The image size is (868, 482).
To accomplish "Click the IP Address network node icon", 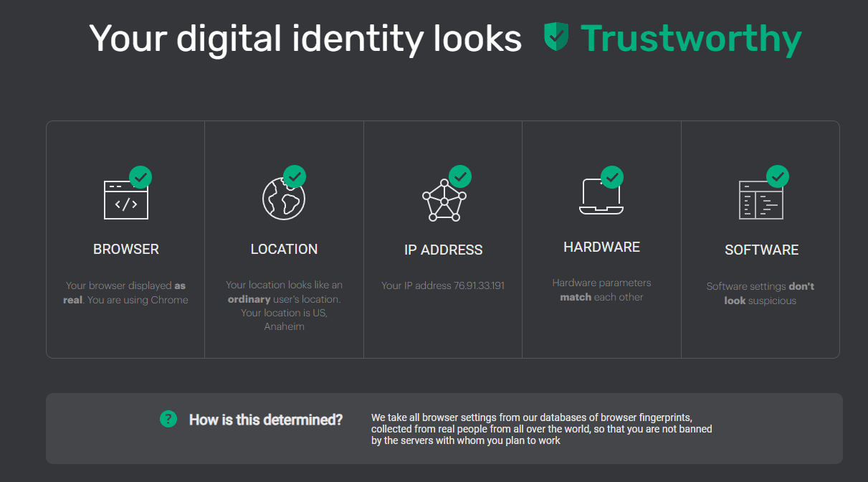I will (x=443, y=199).
